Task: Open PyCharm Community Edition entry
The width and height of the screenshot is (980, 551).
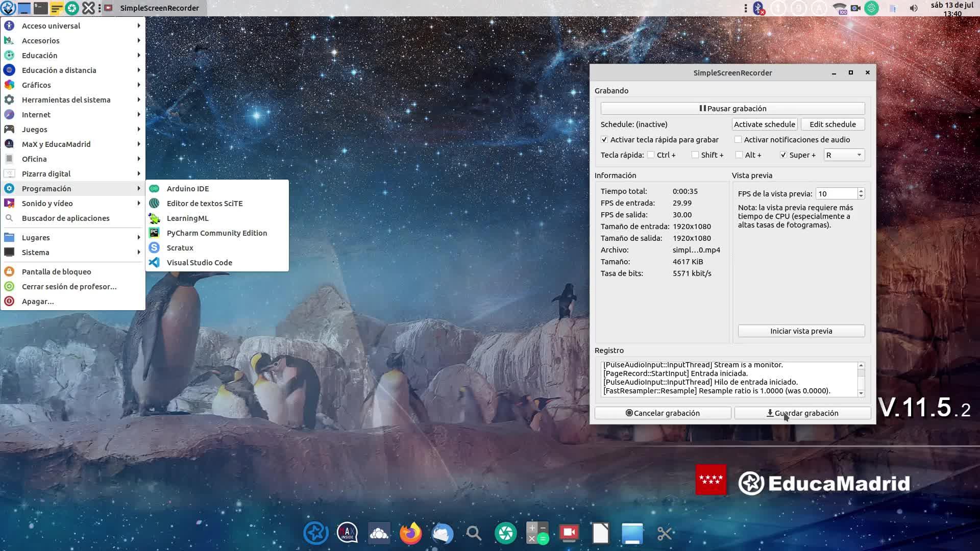Action: tap(216, 233)
